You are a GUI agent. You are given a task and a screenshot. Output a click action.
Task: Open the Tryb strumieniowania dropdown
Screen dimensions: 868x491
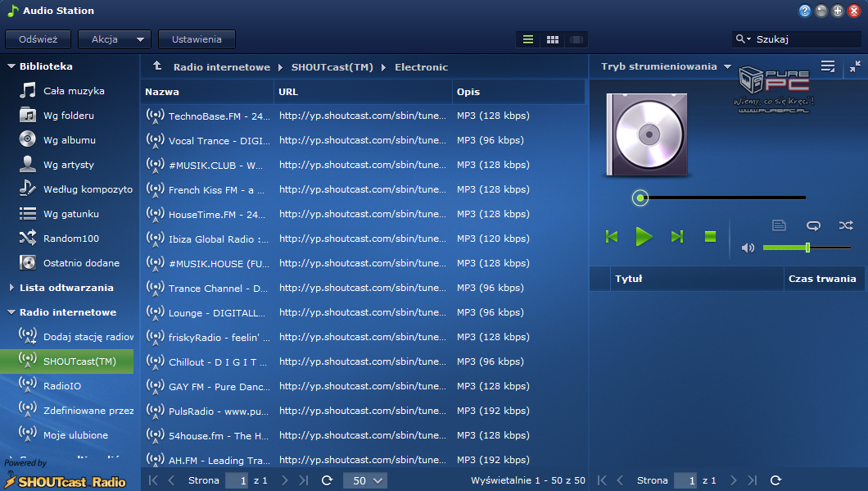tap(666, 66)
